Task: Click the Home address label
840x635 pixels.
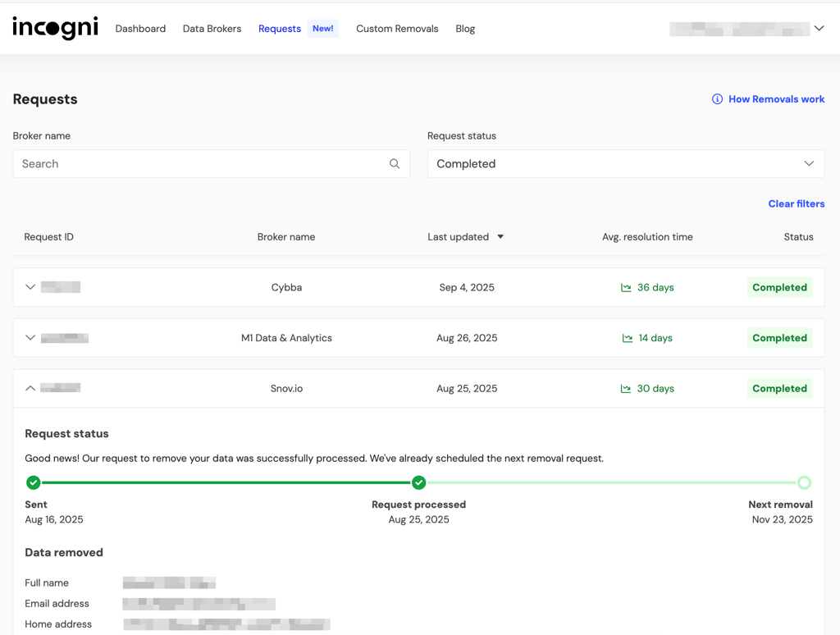Action: pyautogui.click(x=58, y=624)
